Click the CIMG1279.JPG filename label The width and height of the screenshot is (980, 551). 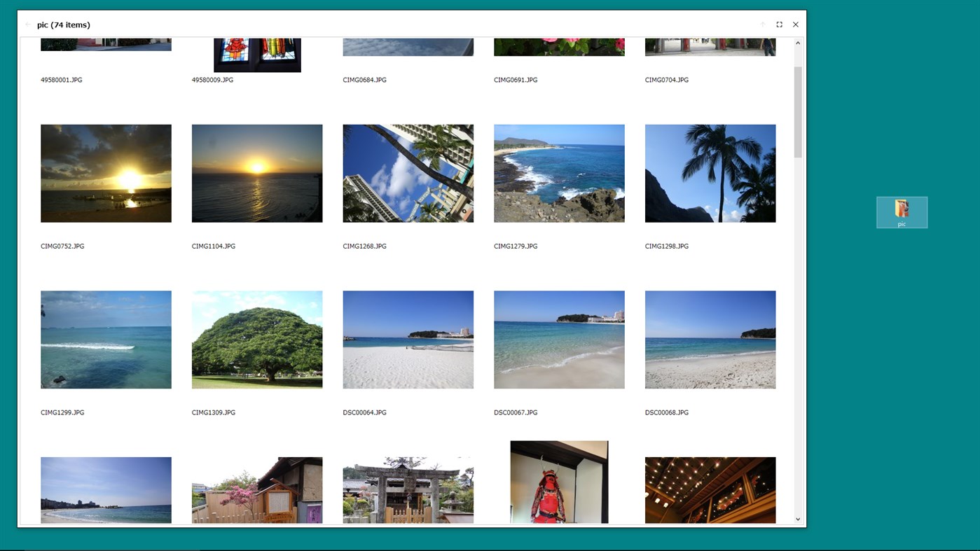click(x=516, y=246)
